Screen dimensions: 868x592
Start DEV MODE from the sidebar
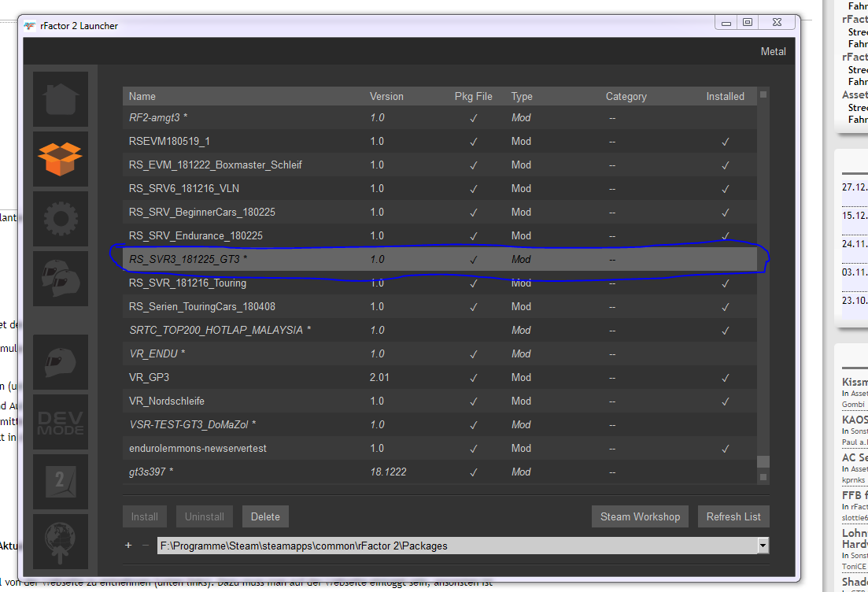pyautogui.click(x=61, y=421)
